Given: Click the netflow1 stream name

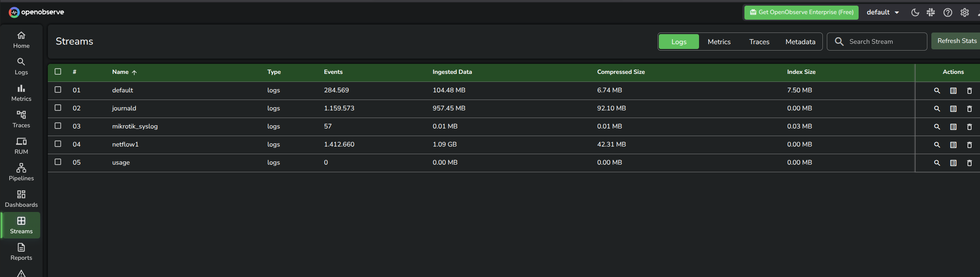Looking at the screenshot, I should click(x=125, y=145).
